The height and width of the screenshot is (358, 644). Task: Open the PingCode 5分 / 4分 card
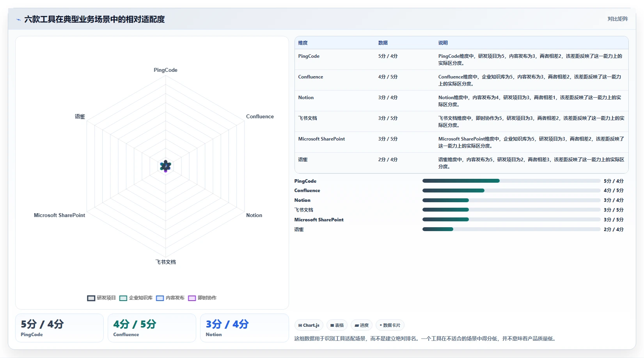coord(59,328)
